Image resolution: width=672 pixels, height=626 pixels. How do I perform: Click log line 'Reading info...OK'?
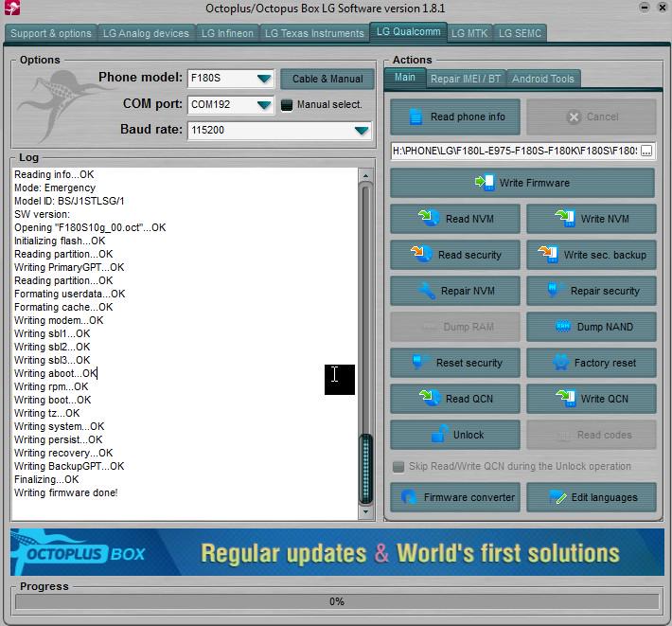(x=54, y=174)
